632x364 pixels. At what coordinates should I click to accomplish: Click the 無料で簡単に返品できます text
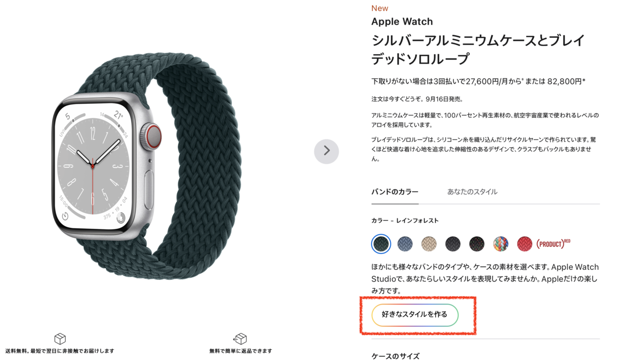pyautogui.click(x=241, y=351)
